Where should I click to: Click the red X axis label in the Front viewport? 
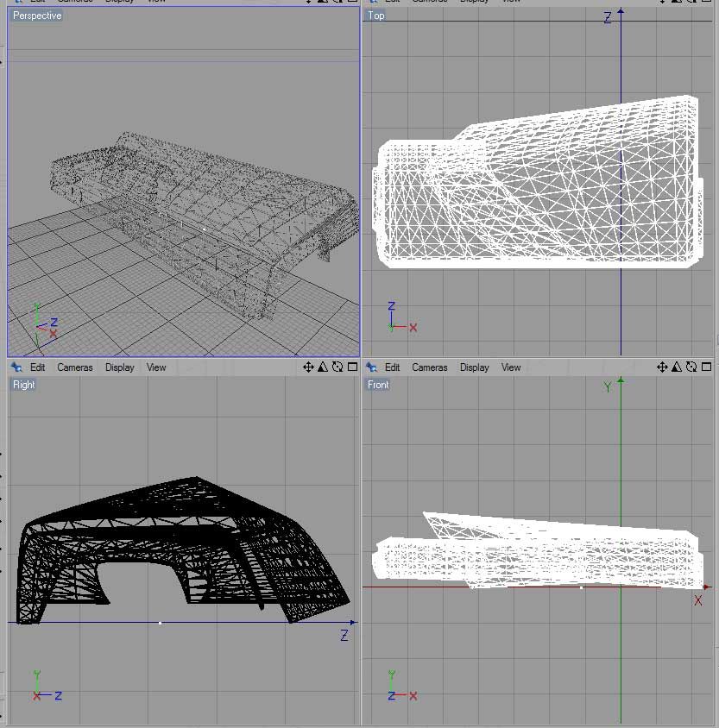pyautogui.click(x=698, y=601)
